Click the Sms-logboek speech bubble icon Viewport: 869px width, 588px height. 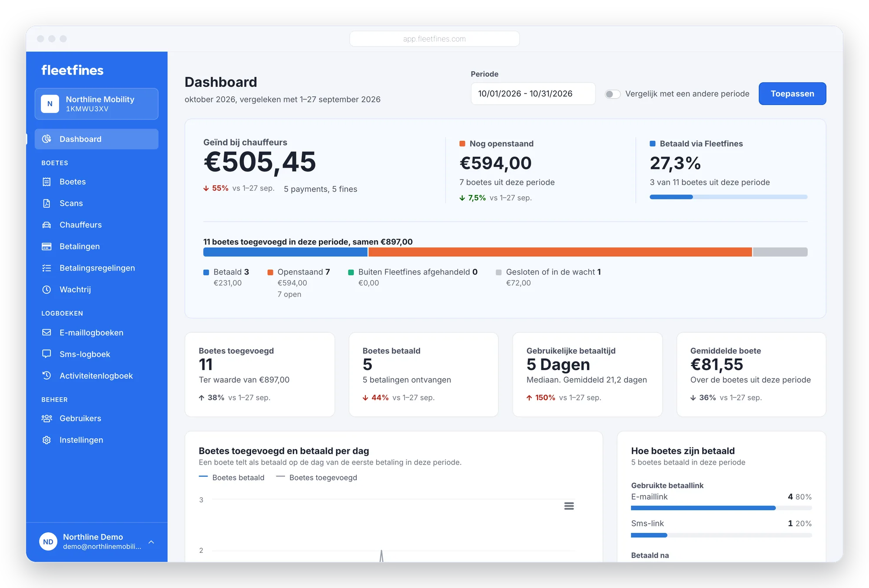pyautogui.click(x=46, y=354)
